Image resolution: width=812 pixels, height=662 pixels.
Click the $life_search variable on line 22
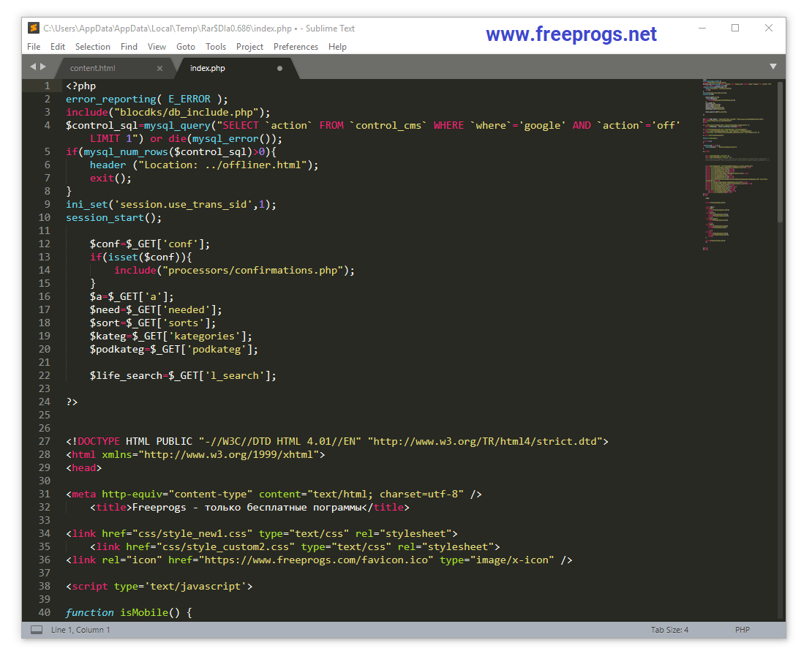[x=126, y=375]
